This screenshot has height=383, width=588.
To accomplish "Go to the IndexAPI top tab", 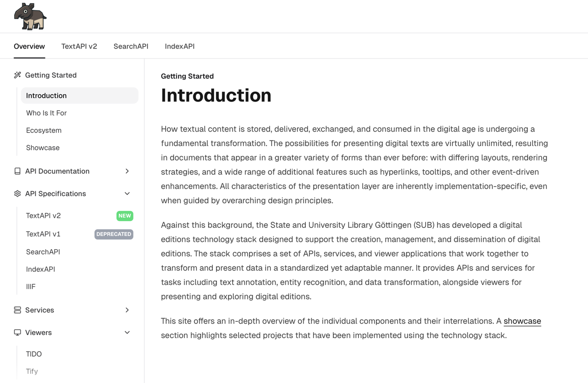I will [180, 46].
